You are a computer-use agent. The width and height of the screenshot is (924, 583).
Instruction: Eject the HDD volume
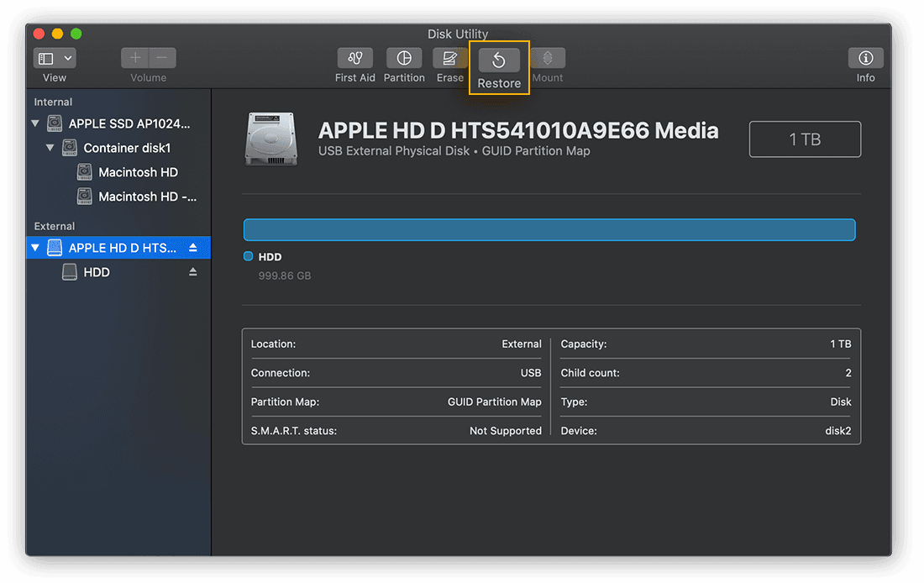tap(192, 272)
